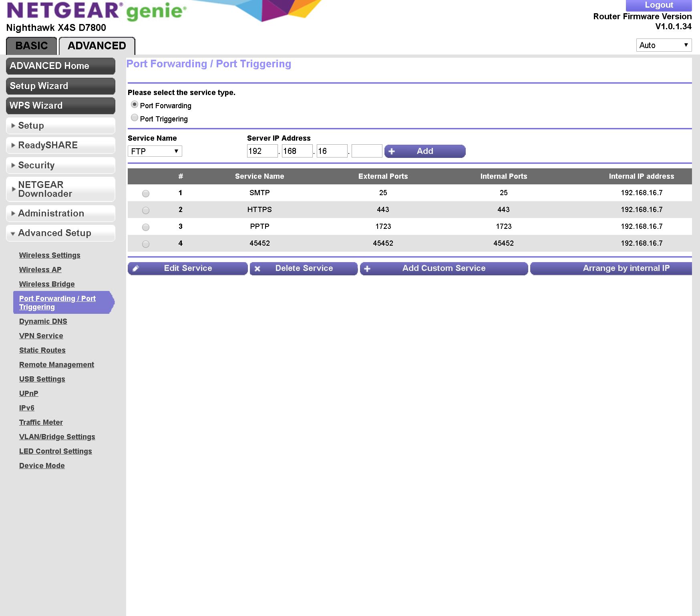The width and height of the screenshot is (700, 616).
Task: Open the LED Control Settings link
Action: tap(56, 451)
